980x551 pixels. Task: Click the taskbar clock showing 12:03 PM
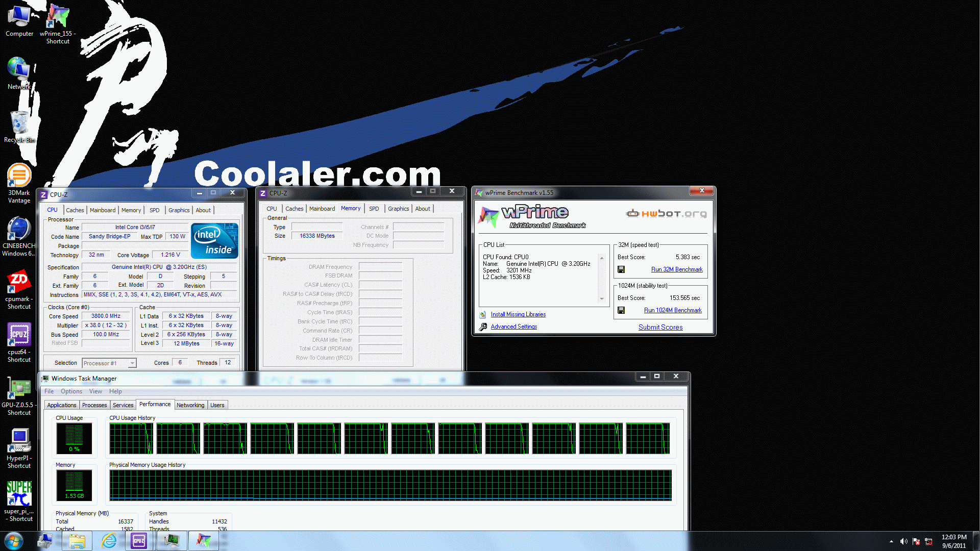(x=954, y=541)
